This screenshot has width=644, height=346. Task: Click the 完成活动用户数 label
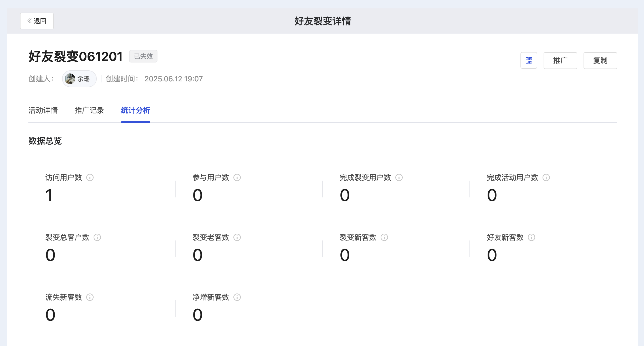pos(513,178)
